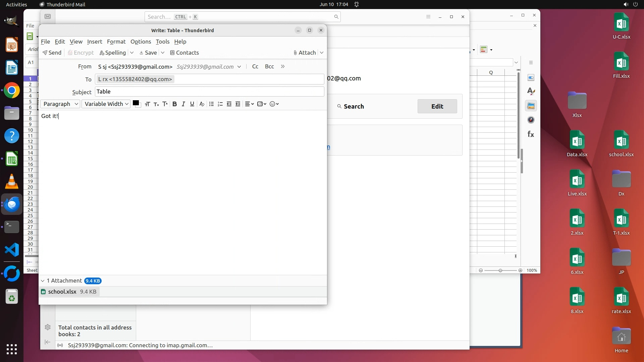Toggle bold formatting
This screenshot has height=362, width=644.
174,104
